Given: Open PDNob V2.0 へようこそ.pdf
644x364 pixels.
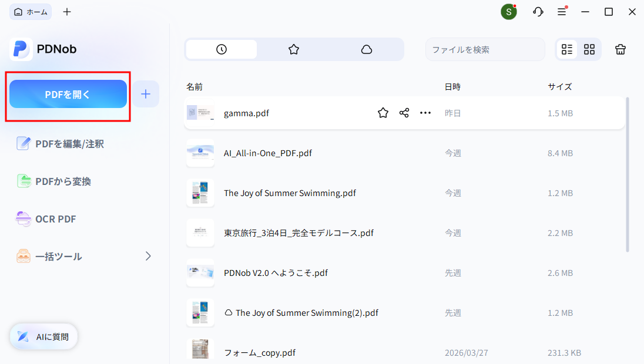Looking at the screenshot, I should coord(276,273).
